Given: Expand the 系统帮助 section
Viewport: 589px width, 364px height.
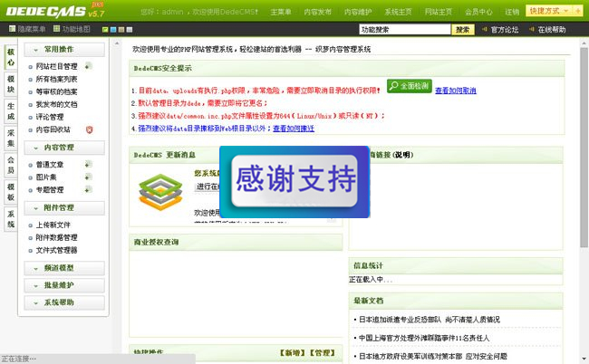Looking at the screenshot, I should point(64,302).
